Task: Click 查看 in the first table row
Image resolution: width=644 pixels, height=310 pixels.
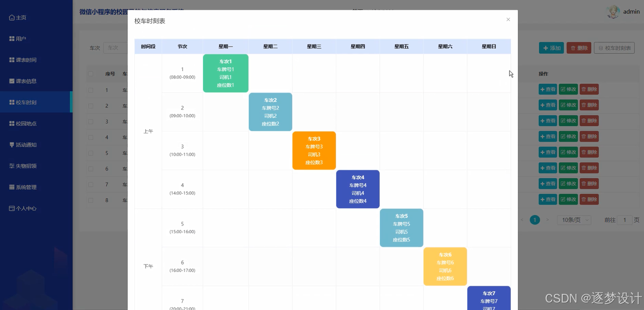Action: [x=548, y=89]
